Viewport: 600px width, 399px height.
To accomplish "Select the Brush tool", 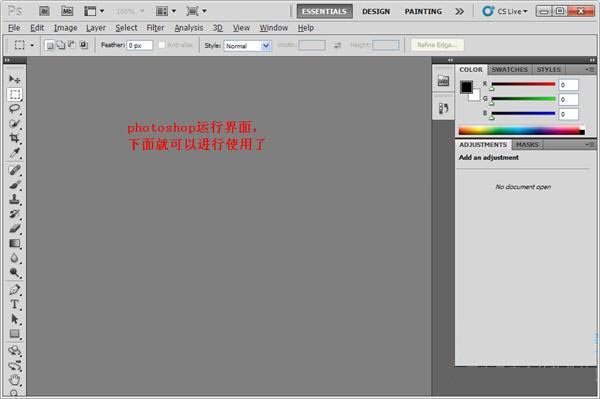I will (15, 185).
